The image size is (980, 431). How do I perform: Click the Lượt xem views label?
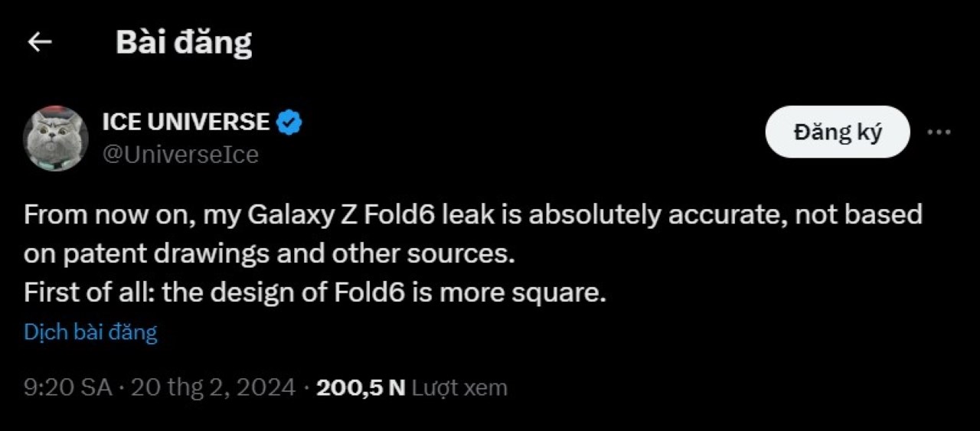[459, 388]
